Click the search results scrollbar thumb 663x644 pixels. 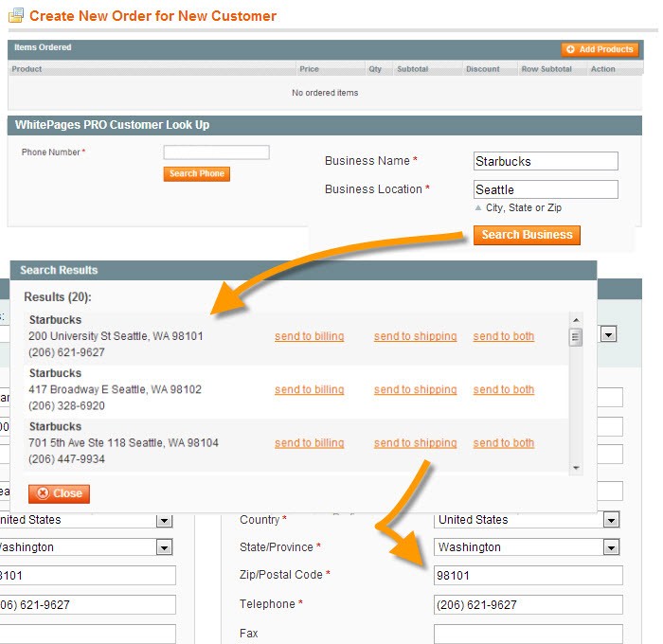[x=576, y=337]
